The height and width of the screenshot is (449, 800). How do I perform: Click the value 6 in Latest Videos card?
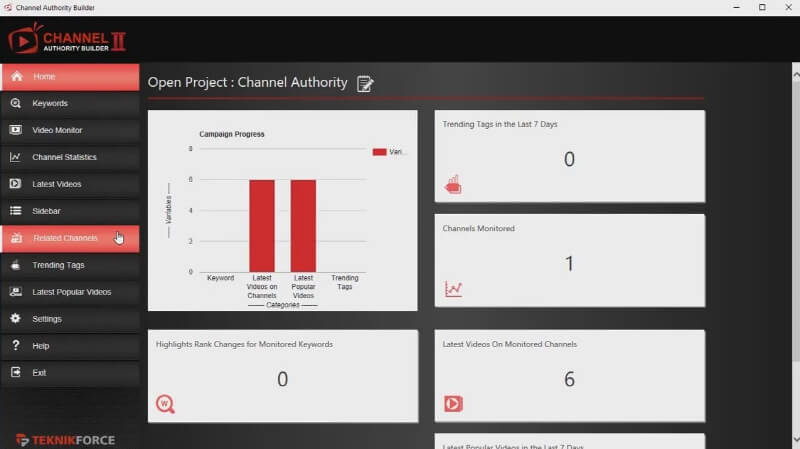(x=569, y=379)
